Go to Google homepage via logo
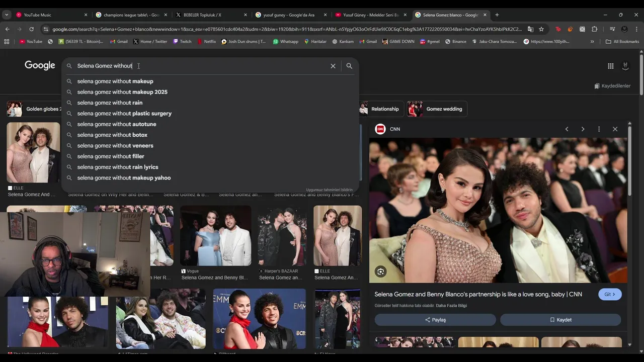Screen dimensions: 644x362 click(40, 66)
